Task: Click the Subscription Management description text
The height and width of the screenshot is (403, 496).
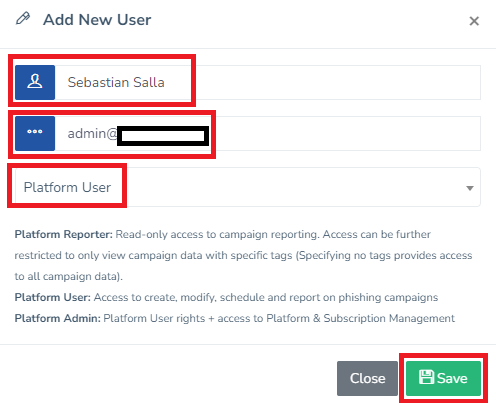Action: point(389,318)
